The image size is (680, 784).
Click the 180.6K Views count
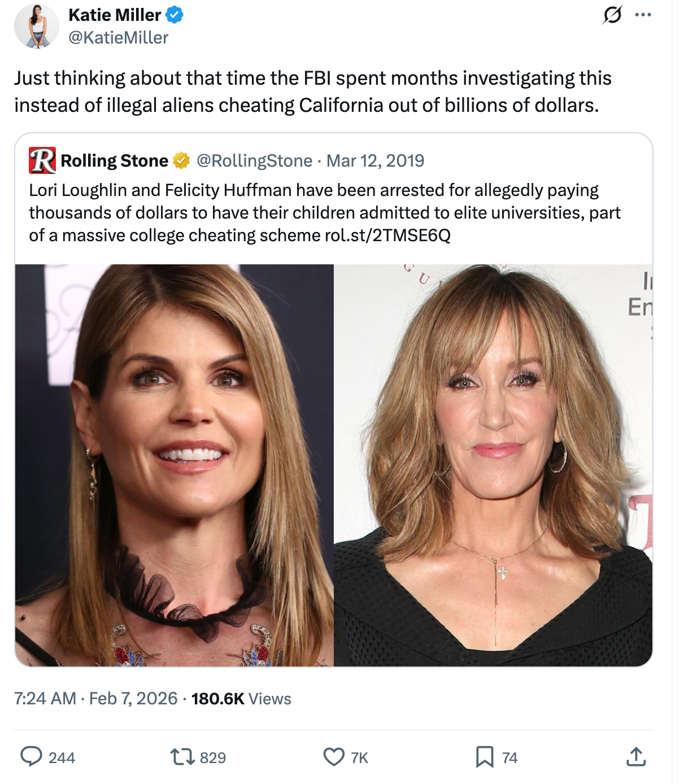[241, 699]
